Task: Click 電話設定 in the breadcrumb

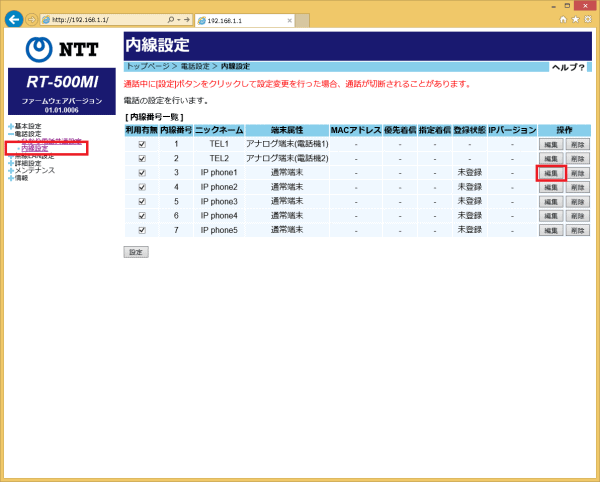Action: pos(195,67)
